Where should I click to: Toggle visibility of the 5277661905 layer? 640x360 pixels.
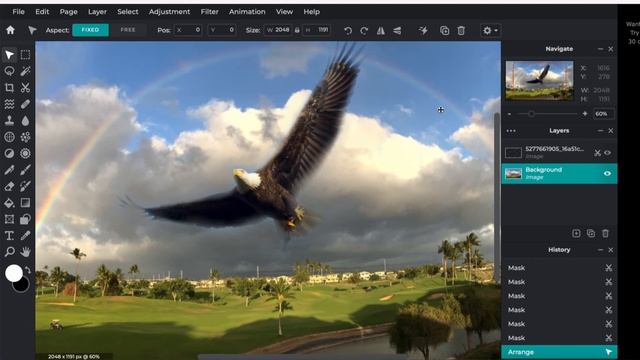[607, 153]
